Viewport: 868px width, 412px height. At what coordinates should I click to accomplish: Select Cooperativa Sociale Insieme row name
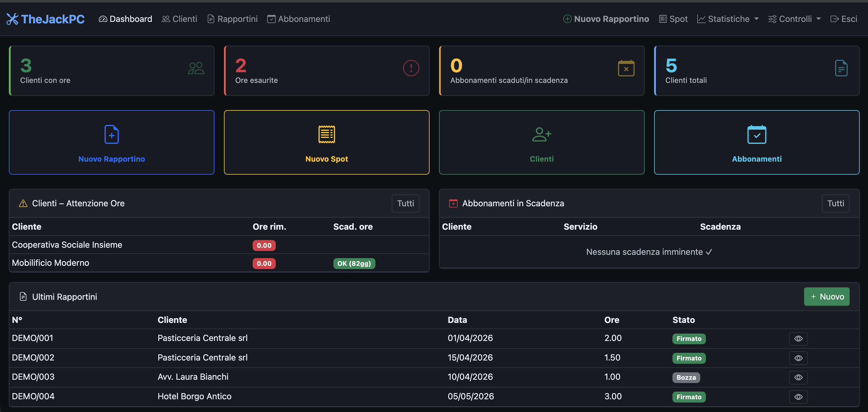(x=67, y=245)
